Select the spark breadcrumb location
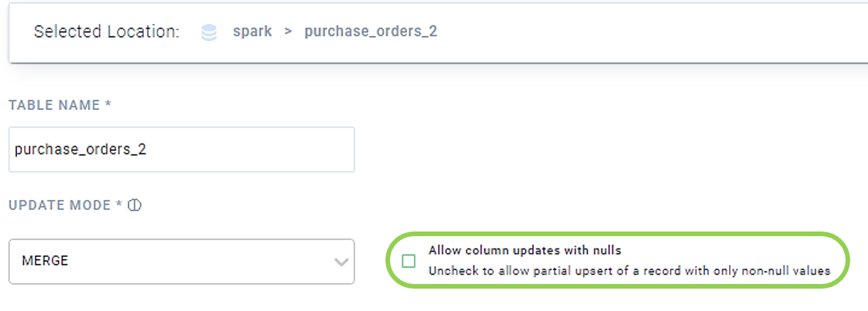 253,32
